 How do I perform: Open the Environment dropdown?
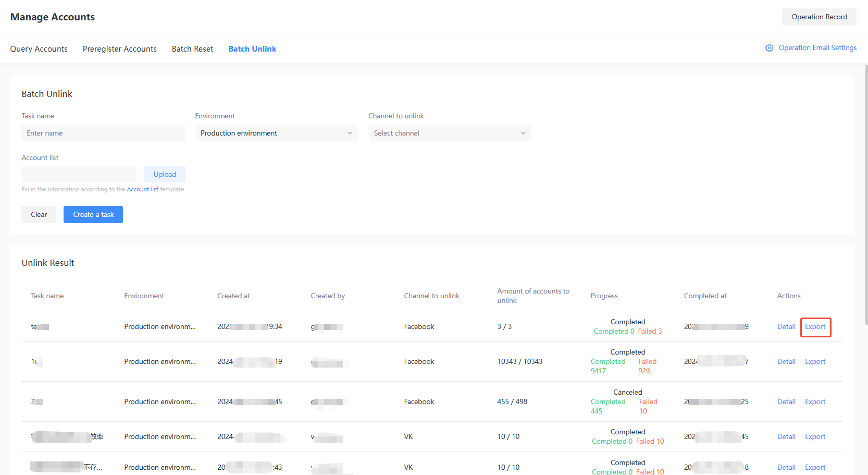click(x=276, y=133)
